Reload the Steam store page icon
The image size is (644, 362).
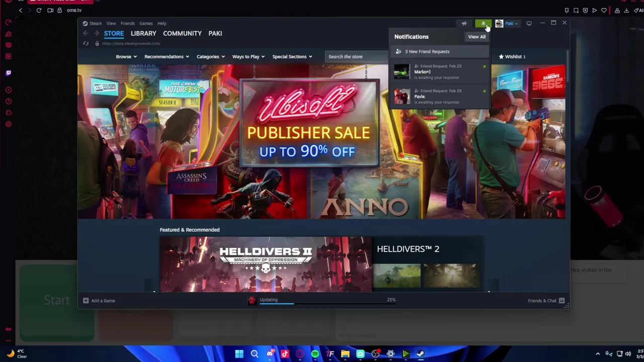coord(86,43)
